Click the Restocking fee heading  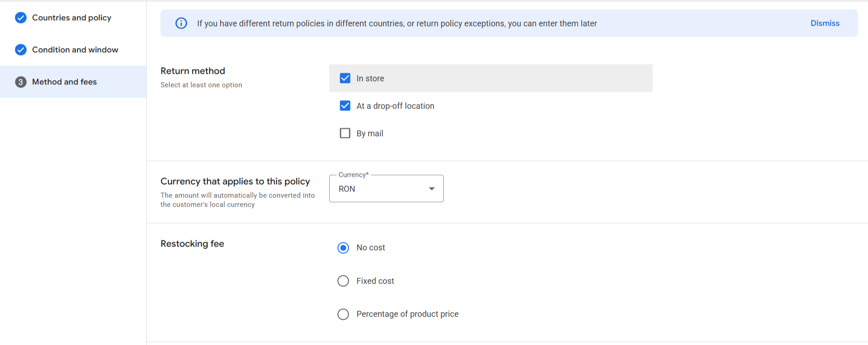pos(192,244)
